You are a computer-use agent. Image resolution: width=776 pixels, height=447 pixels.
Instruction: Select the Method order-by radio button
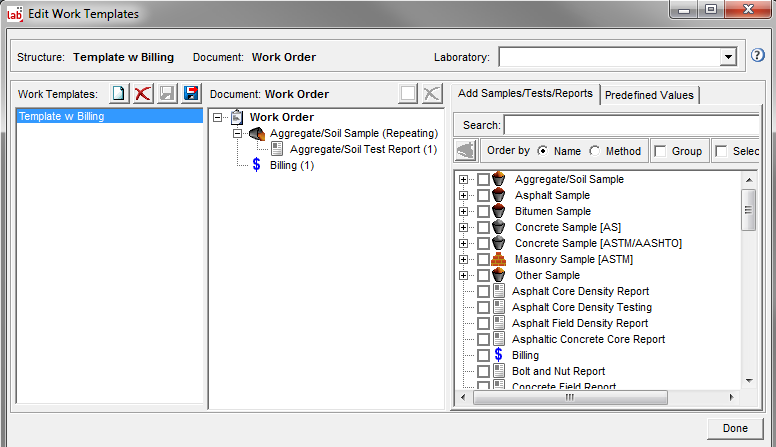click(595, 151)
